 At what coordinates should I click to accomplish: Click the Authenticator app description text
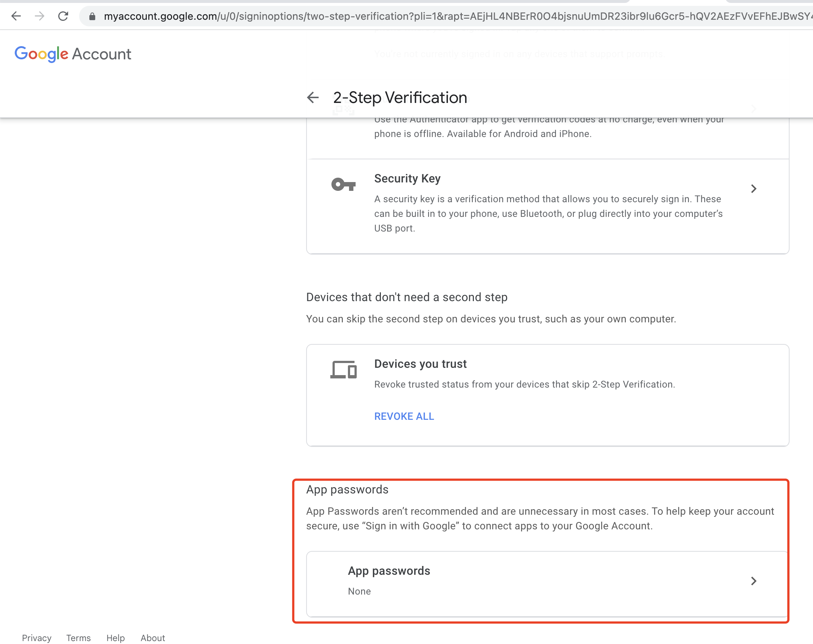click(549, 127)
